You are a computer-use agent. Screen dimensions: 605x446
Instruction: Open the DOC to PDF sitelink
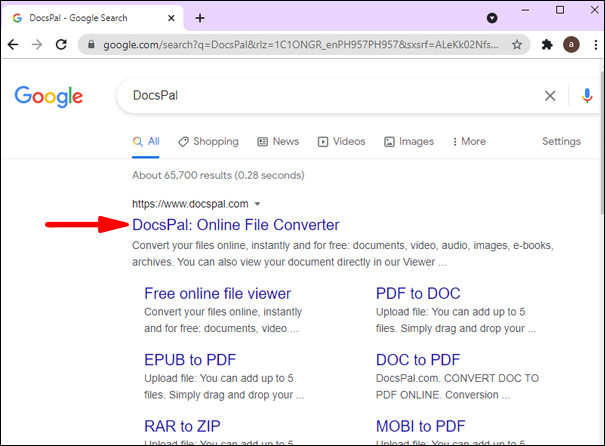(418, 360)
